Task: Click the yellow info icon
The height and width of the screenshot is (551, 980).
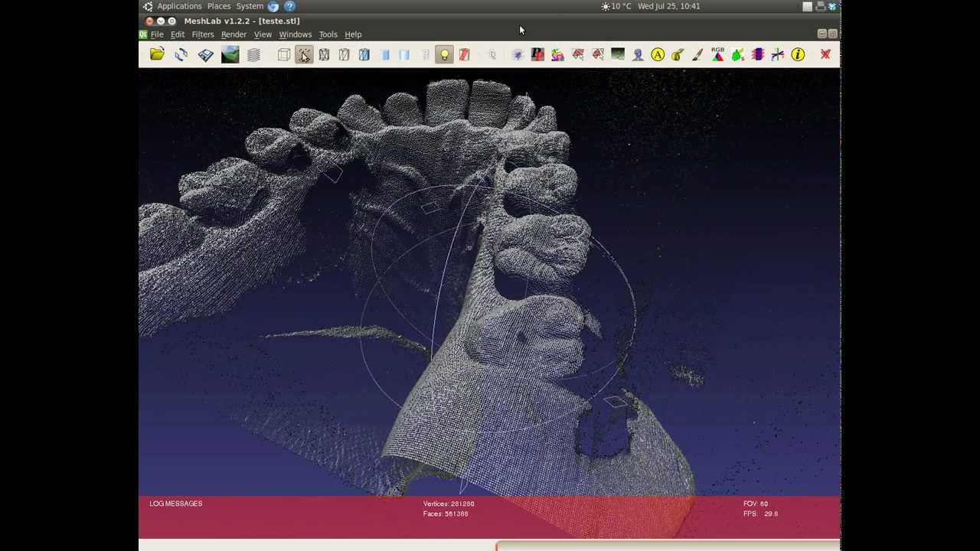Action: click(798, 54)
